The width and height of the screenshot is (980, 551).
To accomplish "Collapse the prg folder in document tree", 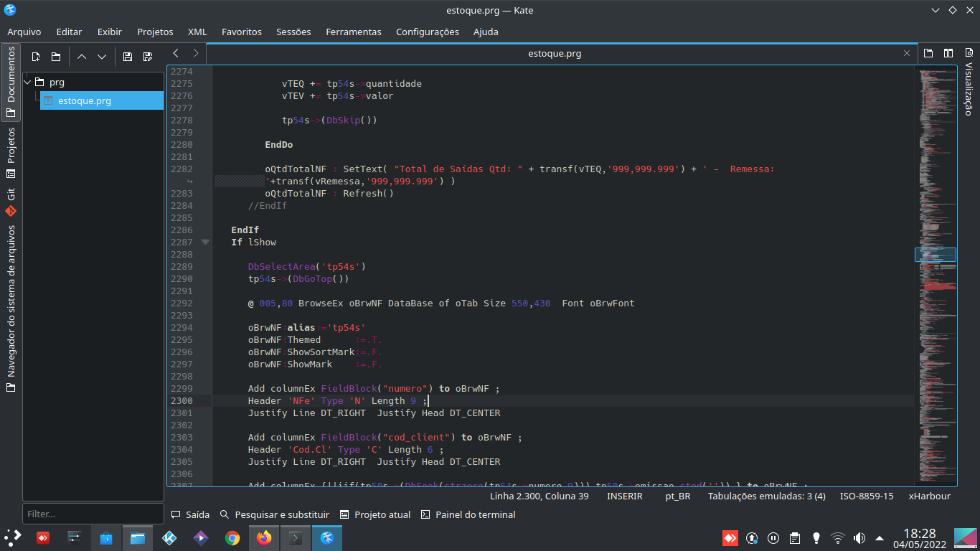I will pos(28,82).
